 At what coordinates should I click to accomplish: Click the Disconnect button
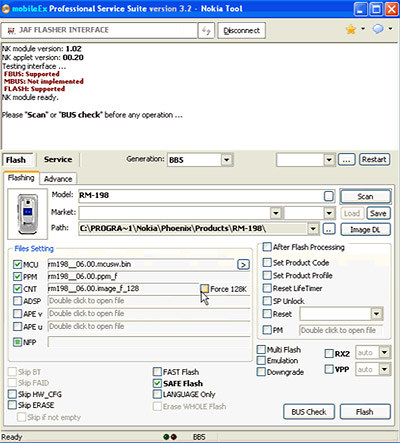(242, 31)
